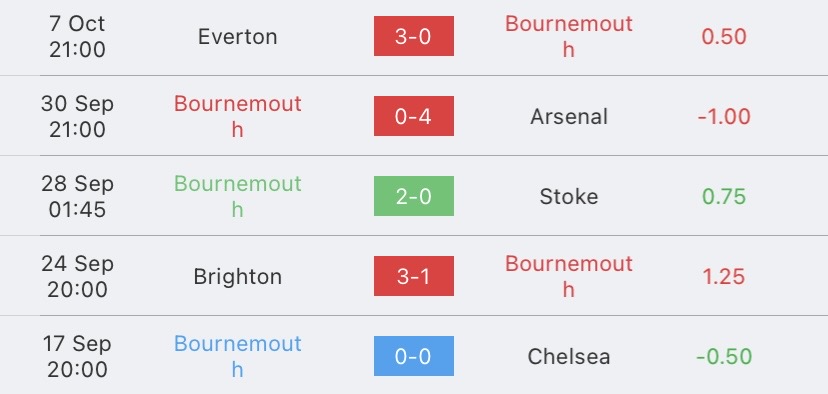This screenshot has height=394, width=828.
Task: Click the 7 Oct 21:00 date cell
Action: click(x=77, y=36)
